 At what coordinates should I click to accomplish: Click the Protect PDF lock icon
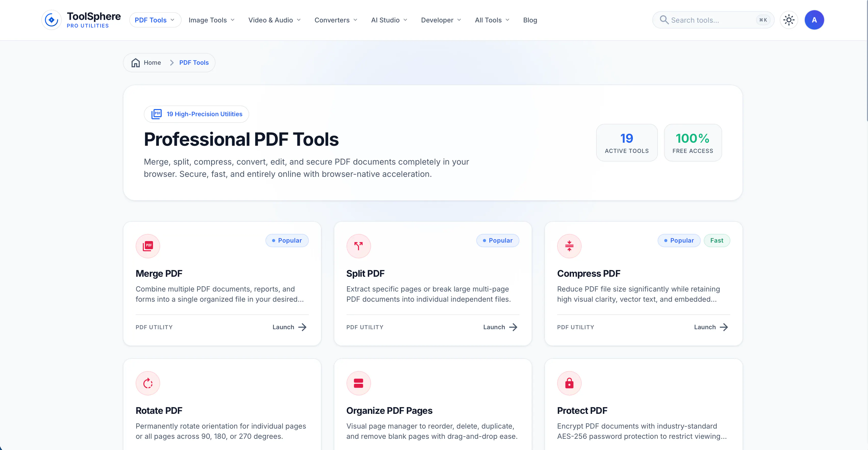tap(569, 383)
